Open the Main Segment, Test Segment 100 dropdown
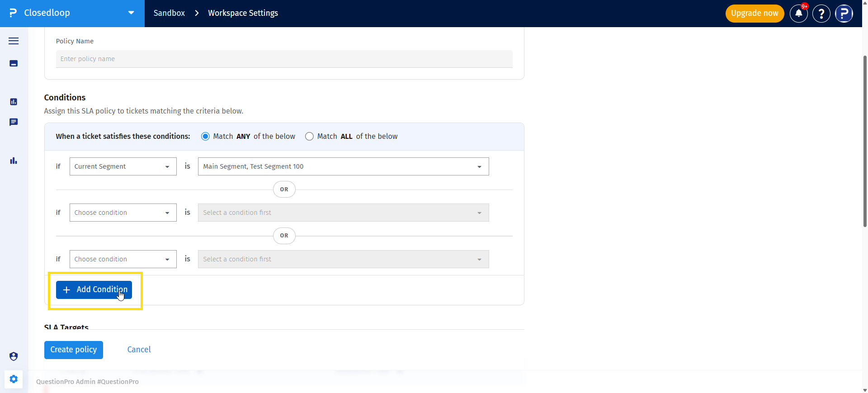The height and width of the screenshot is (393, 868). point(343,166)
